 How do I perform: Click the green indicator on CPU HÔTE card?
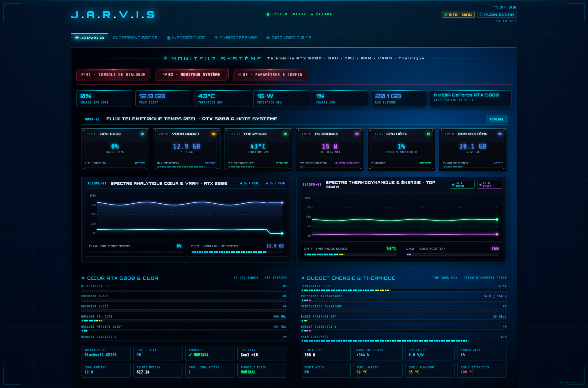(428, 134)
